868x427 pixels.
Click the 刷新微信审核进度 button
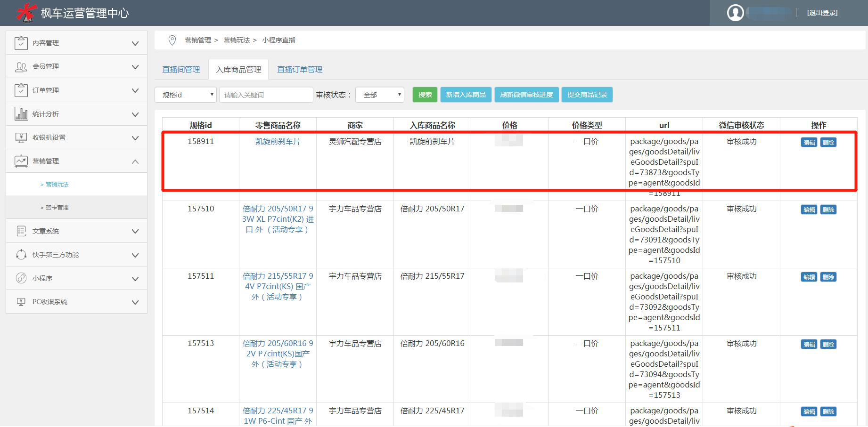526,95
